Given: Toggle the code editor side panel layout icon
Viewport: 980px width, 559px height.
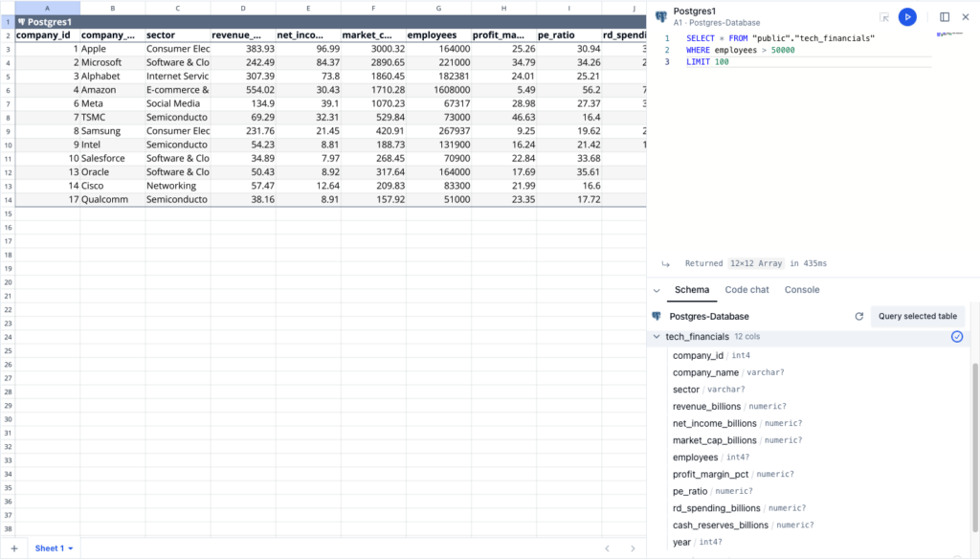Looking at the screenshot, I should (x=945, y=17).
